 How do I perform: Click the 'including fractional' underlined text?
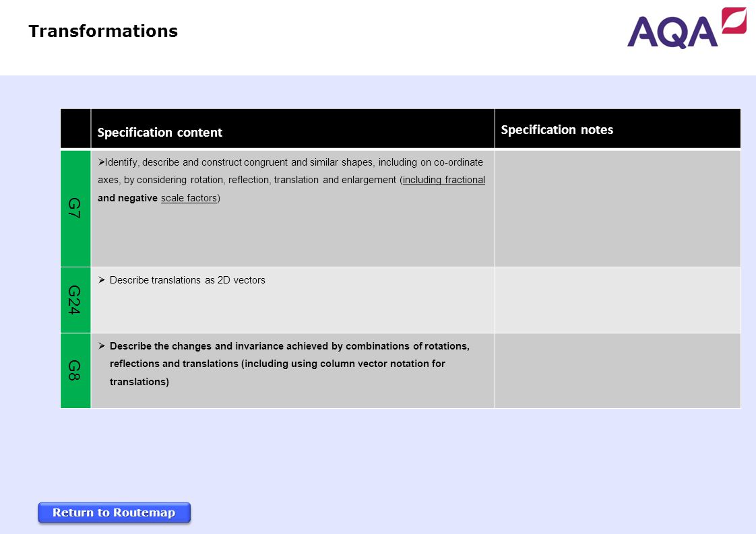(444, 180)
